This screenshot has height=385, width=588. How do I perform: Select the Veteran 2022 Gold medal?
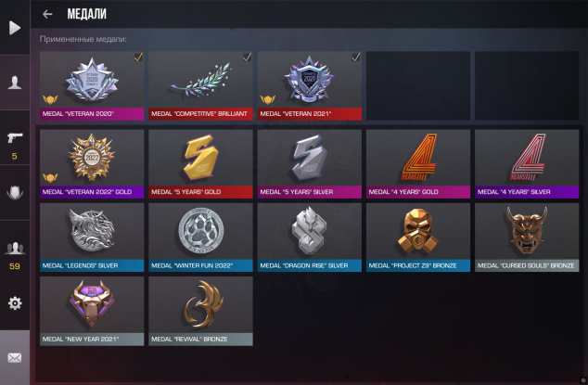[x=92, y=163]
